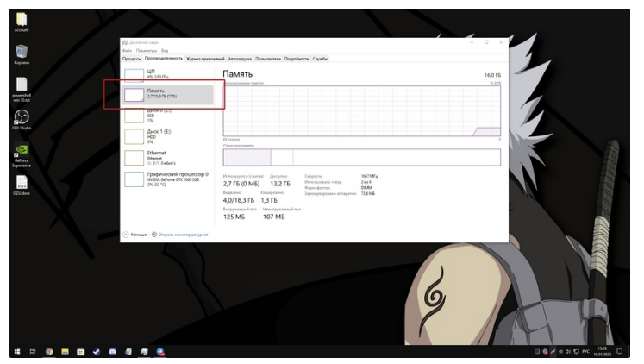Click the '4,0/18,3 ГБ' committed value
Image resolution: width=644 pixels, height=364 pixels.
pyautogui.click(x=239, y=200)
